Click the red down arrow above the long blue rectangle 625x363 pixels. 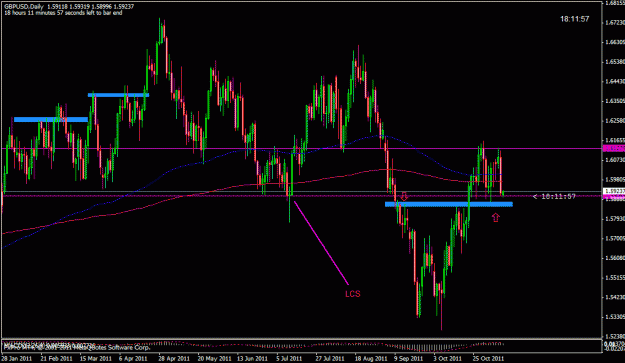tap(404, 196)
